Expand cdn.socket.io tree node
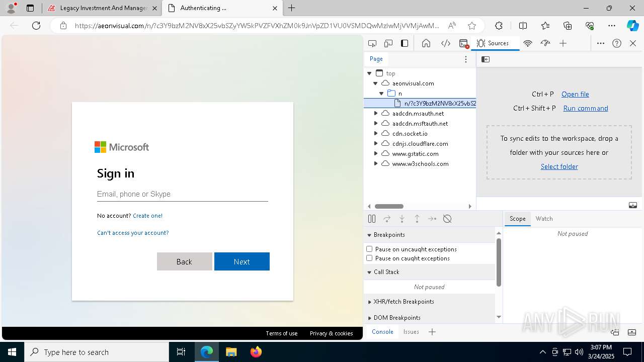This screenshot has width=644, height=362. 375,134
